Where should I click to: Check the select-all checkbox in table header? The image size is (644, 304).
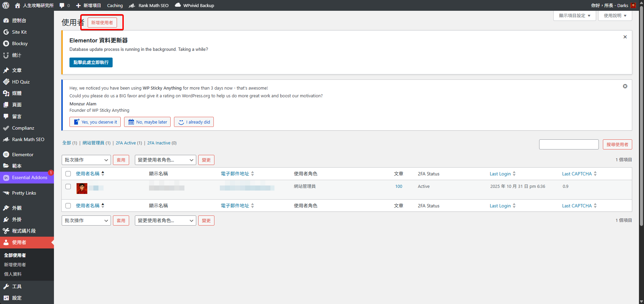coord(68,174)
